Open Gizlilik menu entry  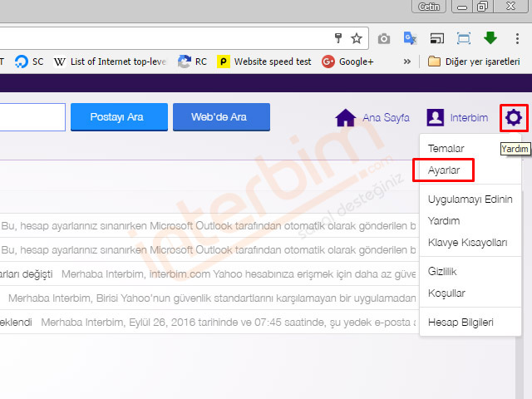[470, 272]
